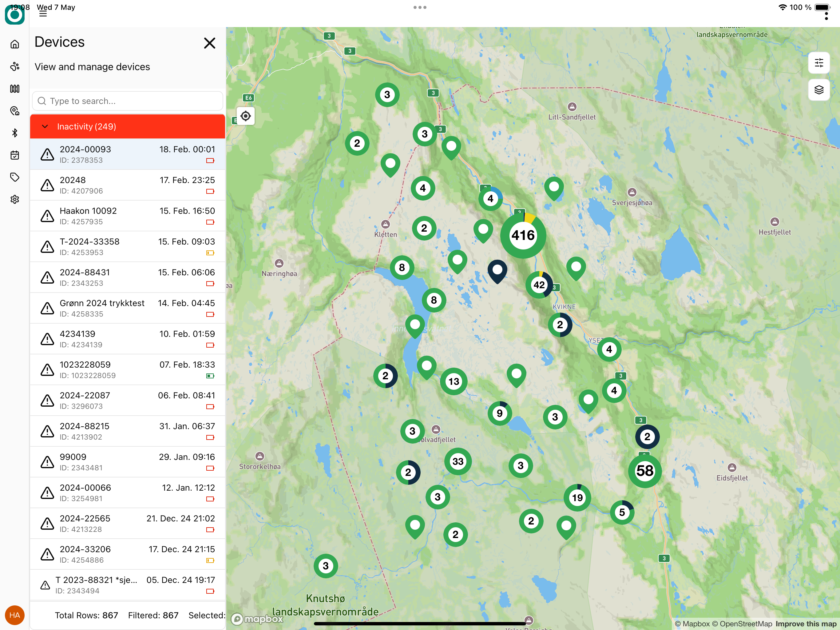Tap the app logo

(x=15, y=14)
